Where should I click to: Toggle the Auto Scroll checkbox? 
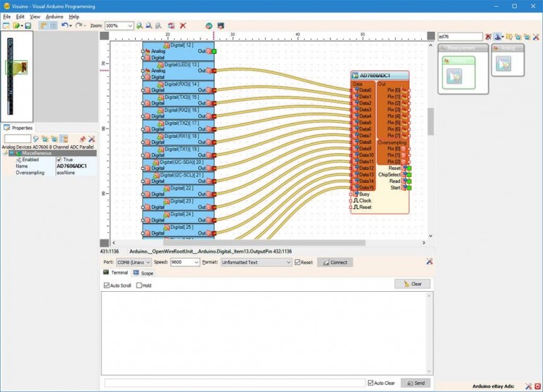(107, 285)
